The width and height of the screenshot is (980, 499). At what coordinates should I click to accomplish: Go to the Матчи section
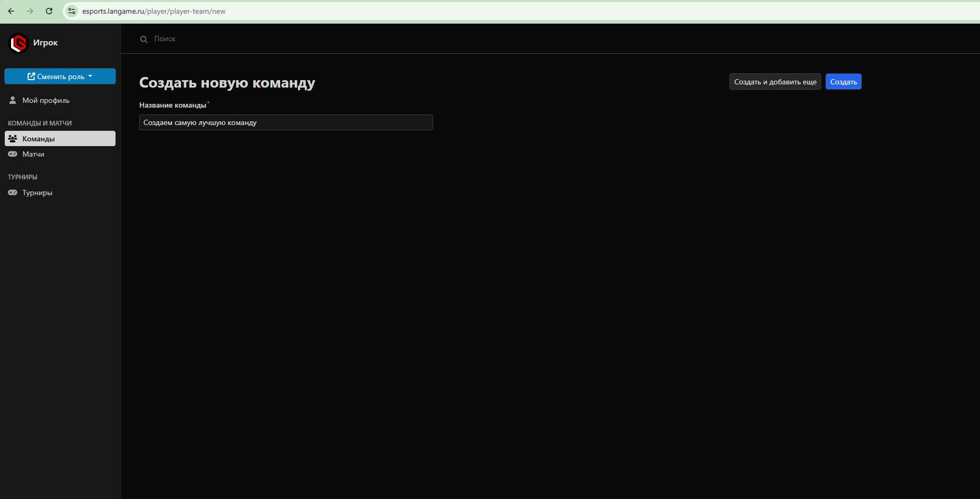click(33, 154)
